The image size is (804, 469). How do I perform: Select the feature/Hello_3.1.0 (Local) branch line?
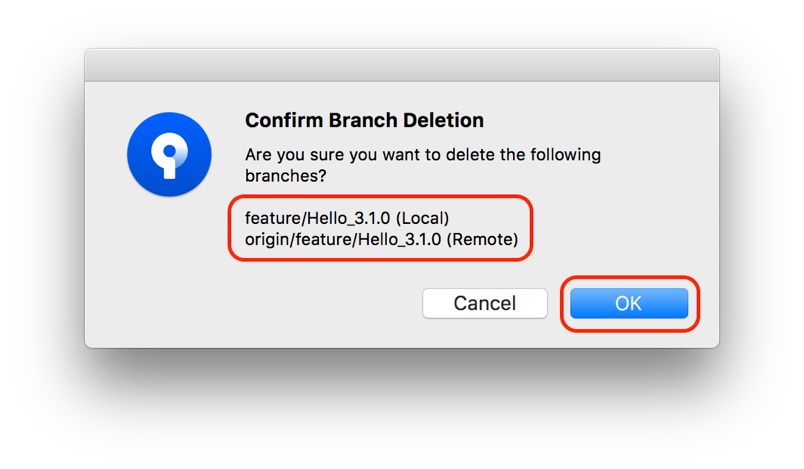tap(347, 218)
